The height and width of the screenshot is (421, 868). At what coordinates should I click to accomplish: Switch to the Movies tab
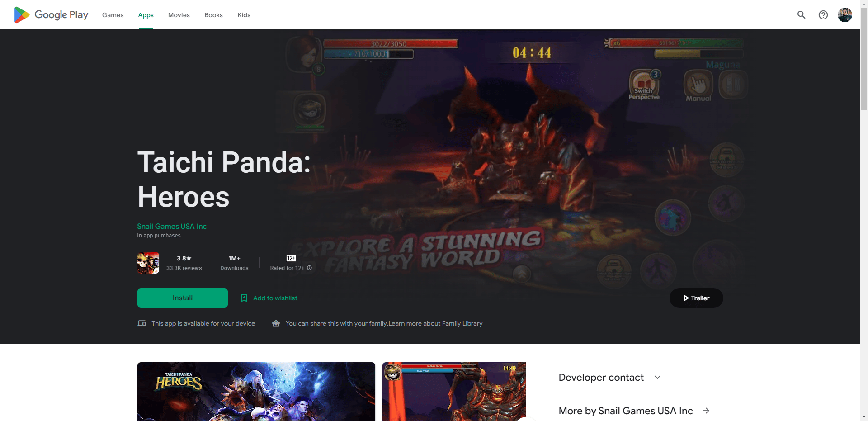coord(179,15)
